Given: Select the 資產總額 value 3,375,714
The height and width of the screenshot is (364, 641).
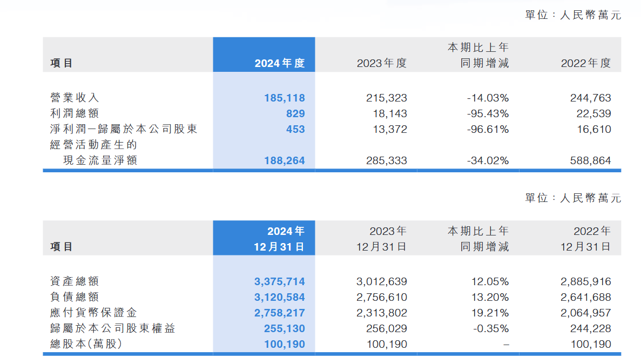Looking at the screenshot, I should (280, 281).
